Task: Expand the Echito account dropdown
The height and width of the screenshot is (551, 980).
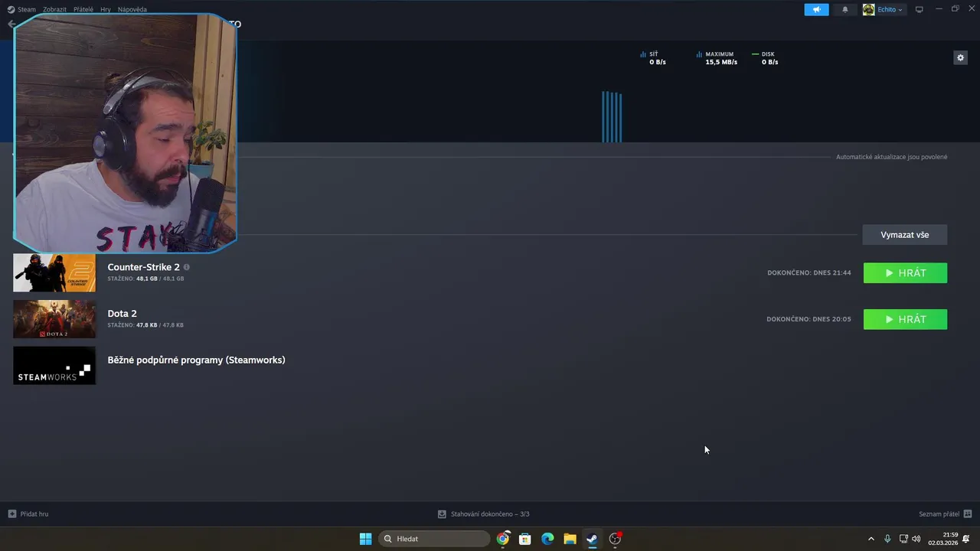Action: (890, 9)
